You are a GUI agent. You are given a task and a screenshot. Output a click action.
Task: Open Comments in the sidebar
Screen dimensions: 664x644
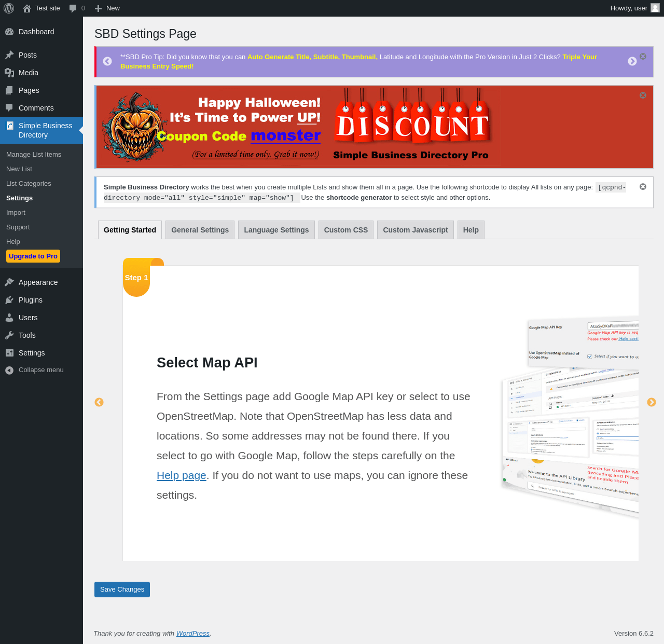41,108
